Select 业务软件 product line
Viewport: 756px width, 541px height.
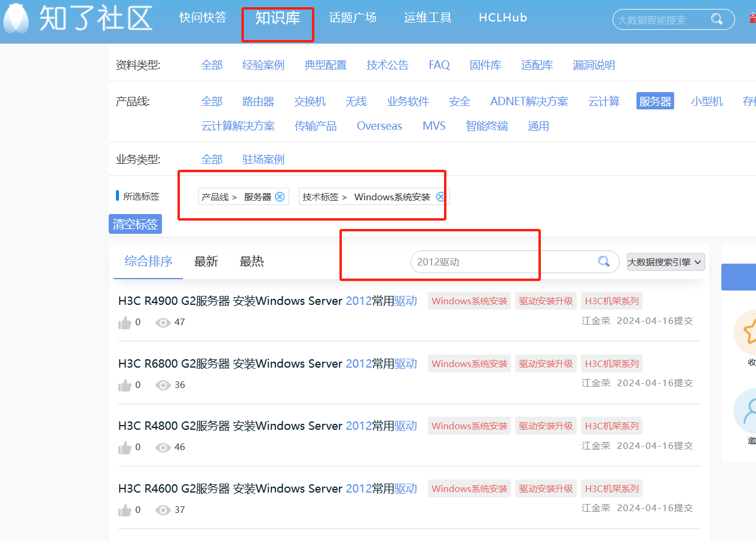point(408,102)
